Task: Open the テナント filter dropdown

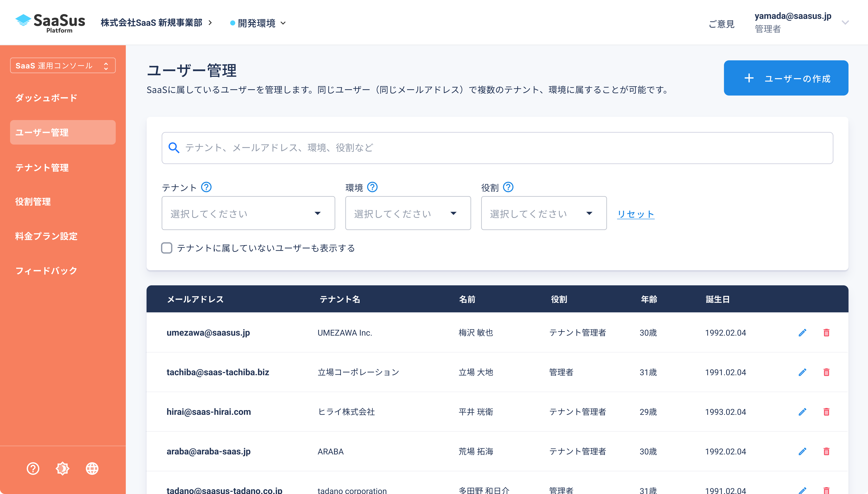Action: click(x=248, y=213)
